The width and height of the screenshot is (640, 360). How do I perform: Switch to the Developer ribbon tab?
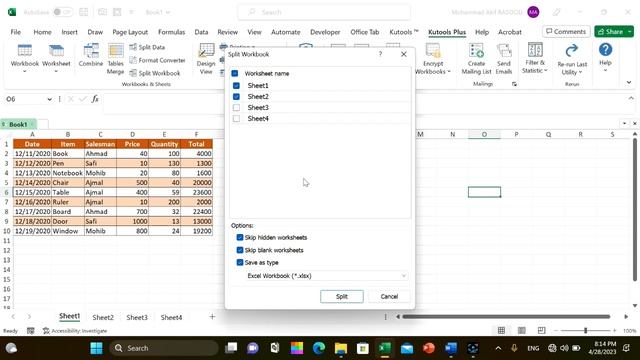pos(325,32)
